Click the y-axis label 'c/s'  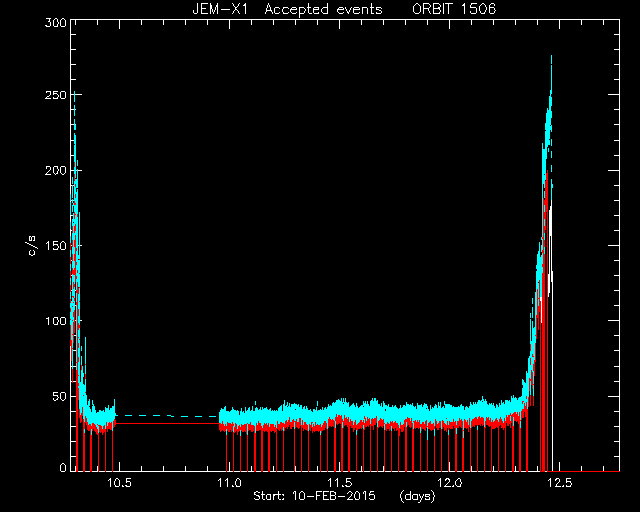[x=33, y=245]
